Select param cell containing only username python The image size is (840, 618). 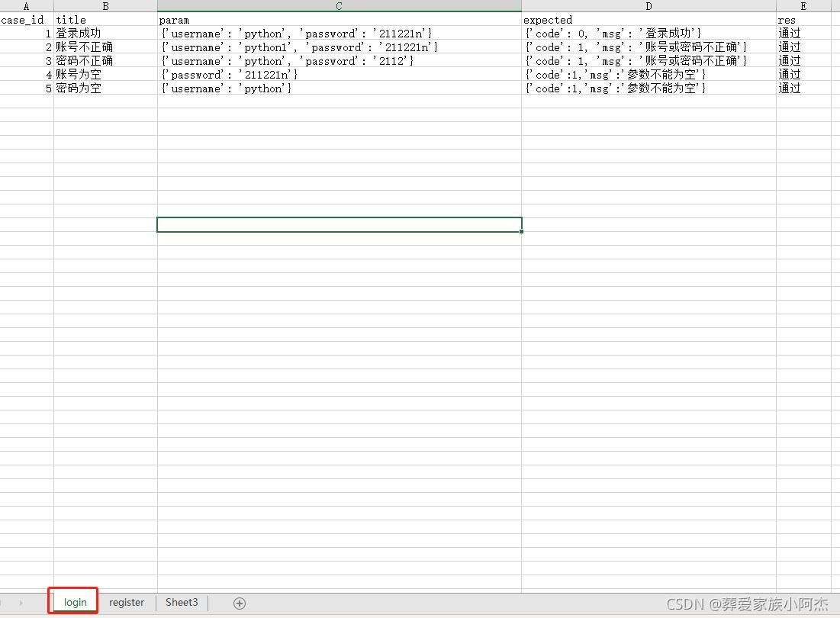click(x=339, y=88)
